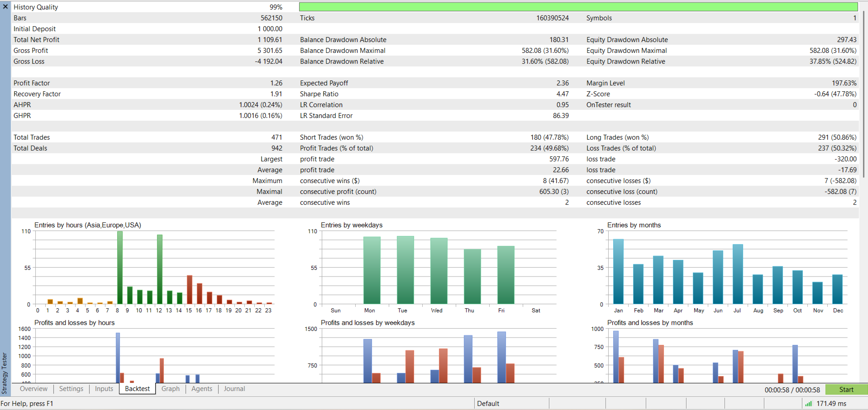Viewport: 868px width, 410px height.
Task: Close the Strategy Tester panel
Action: click(5, 7)
